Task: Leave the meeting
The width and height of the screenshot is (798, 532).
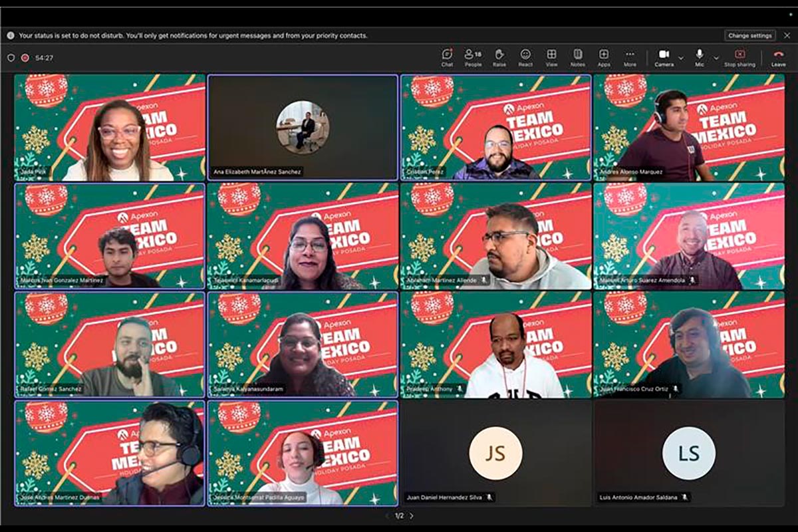Action: coord(778,57)
